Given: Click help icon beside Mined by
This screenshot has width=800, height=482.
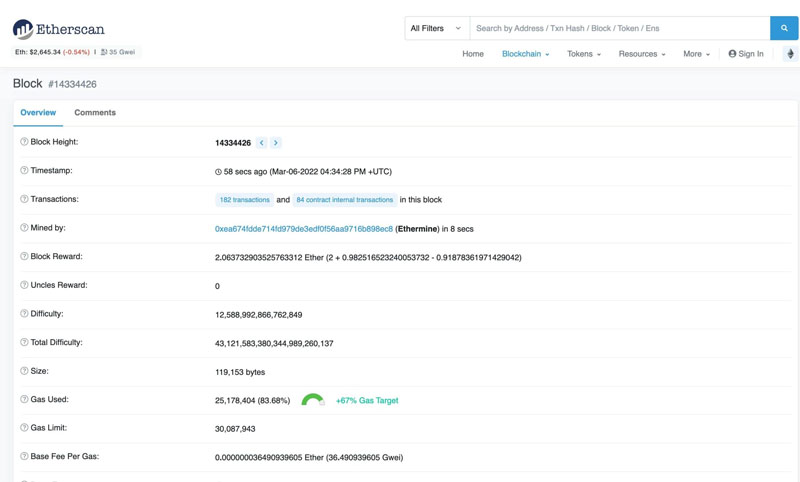Looking at the screenshot, I should click(24, 227).
